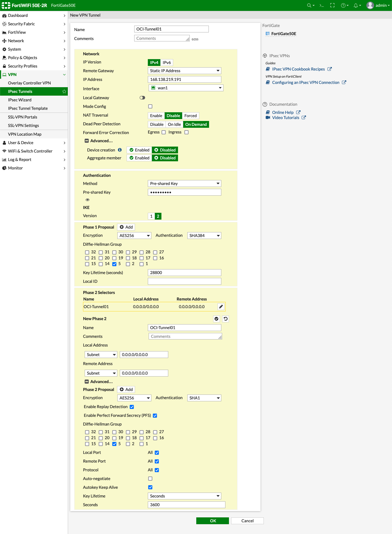Add a Phase 2 Proposal

pos(126,390)
